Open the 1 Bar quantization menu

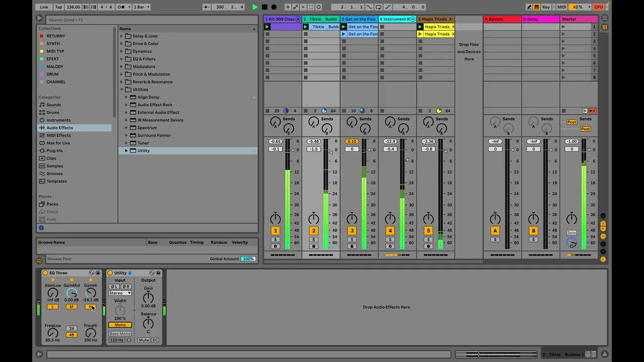click(141, 7)
